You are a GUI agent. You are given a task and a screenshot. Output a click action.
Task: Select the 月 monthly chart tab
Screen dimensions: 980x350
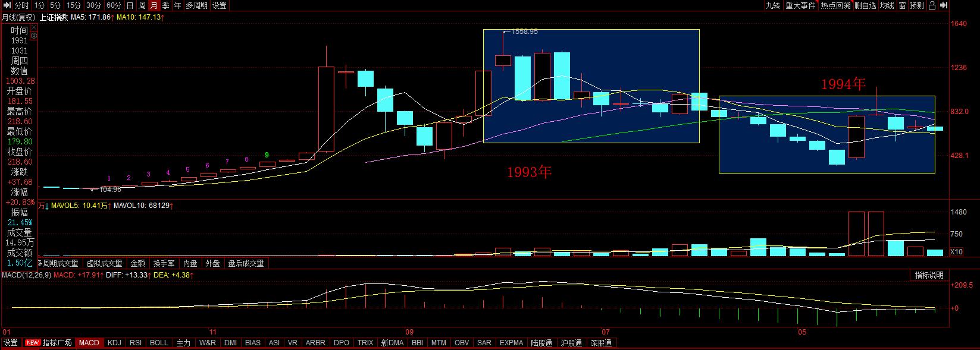pyautogui.click(x=154, y=5)
